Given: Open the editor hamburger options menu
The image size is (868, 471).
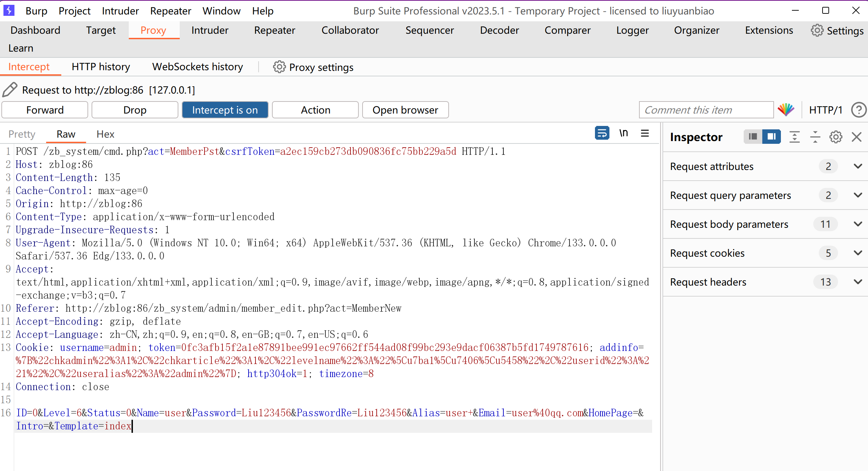Looking at the screenshot, I should click(x=645, y=133).
